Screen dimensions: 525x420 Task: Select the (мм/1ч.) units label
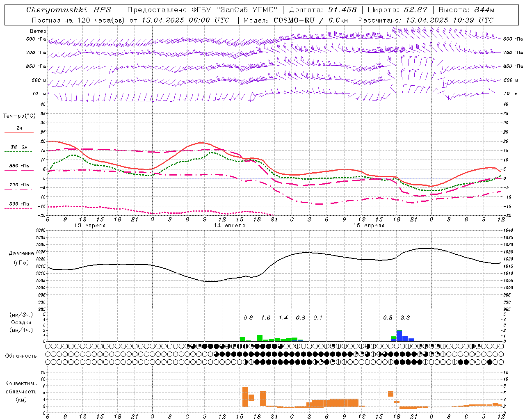(x=21, y=330)
